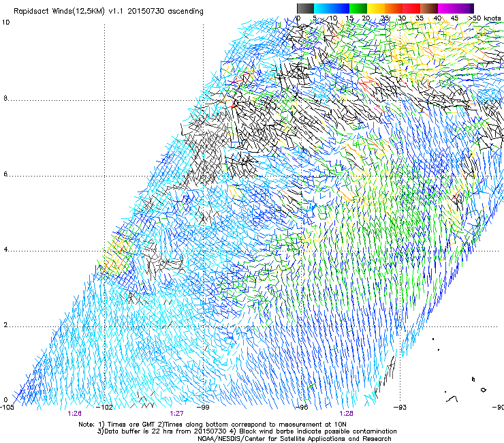Click the latitude axis label '8'

click(5, 98)
